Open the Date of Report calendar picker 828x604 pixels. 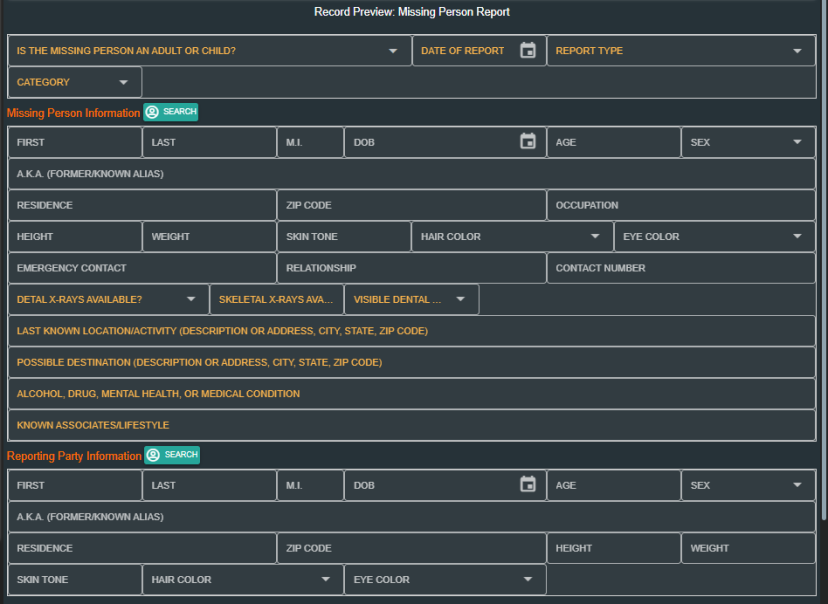pyautogui.click(x=528, y=51)
